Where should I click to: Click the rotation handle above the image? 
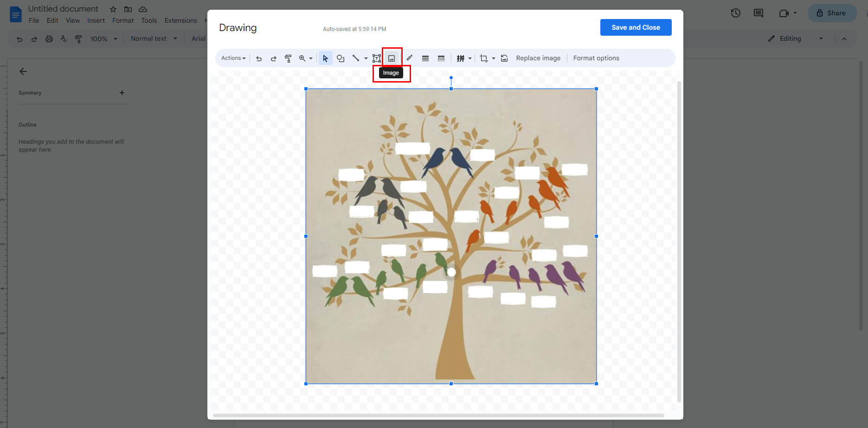coord(451,78)
